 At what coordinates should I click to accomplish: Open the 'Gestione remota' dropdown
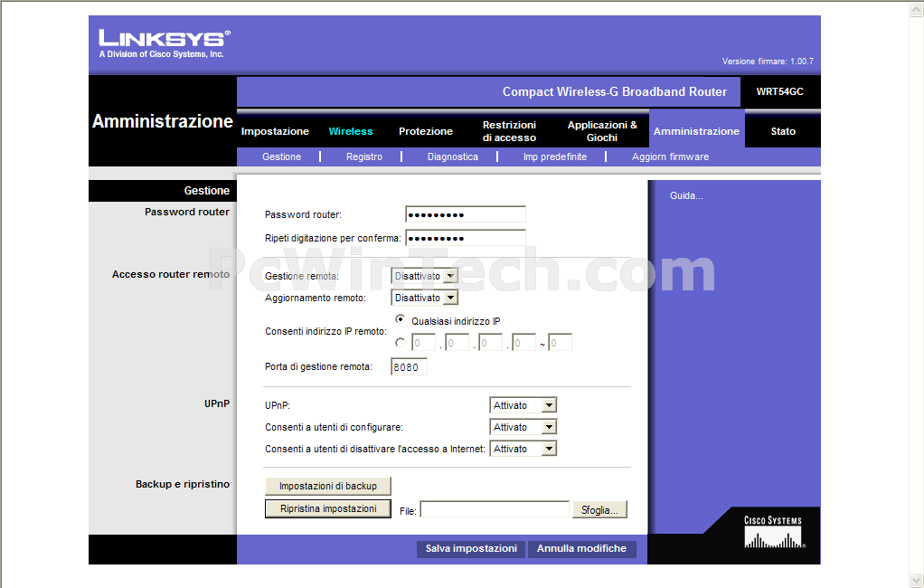click(x=425, y=276)
